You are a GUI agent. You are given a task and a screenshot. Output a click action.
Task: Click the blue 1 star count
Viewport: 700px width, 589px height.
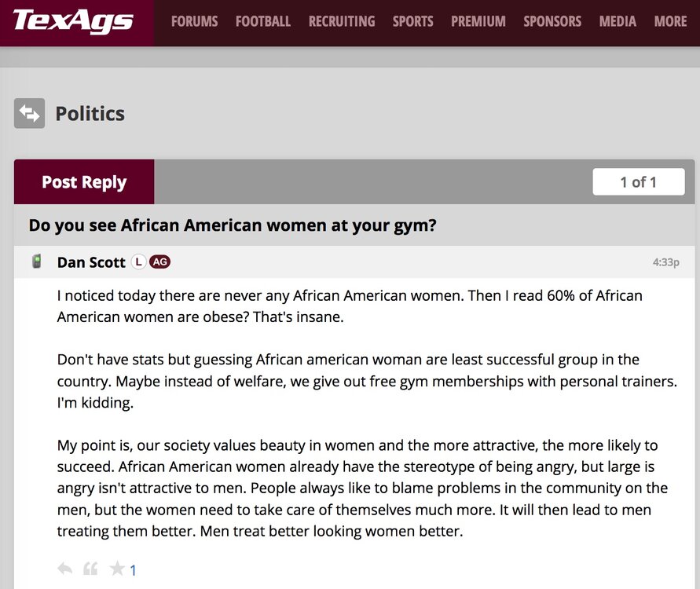click(134, 569)
